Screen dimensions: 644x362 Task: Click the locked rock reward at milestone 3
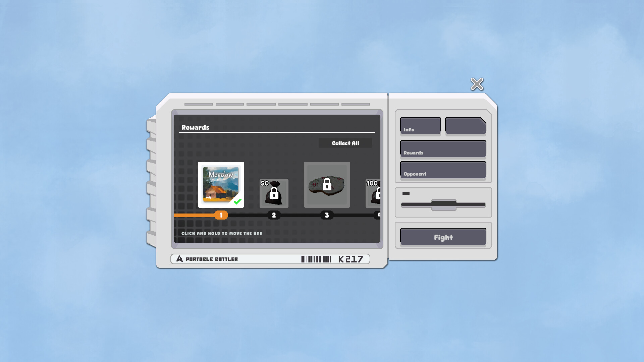point(327,185)
